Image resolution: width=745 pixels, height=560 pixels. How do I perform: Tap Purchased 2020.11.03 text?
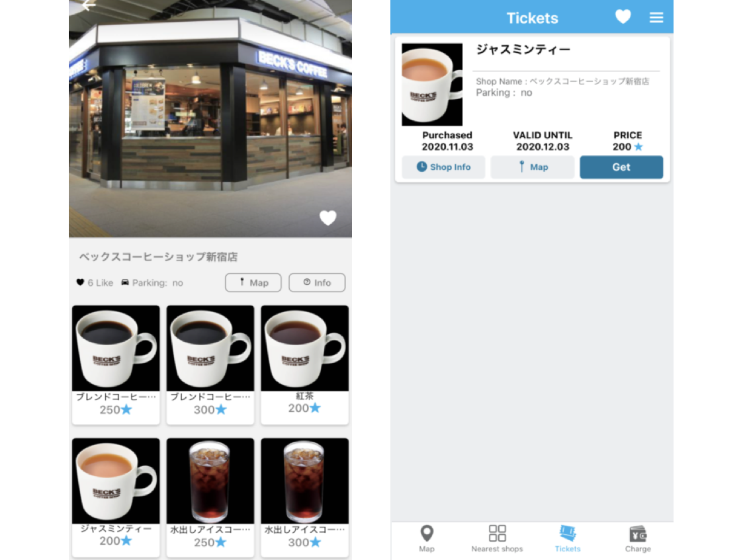click(447, 141)
